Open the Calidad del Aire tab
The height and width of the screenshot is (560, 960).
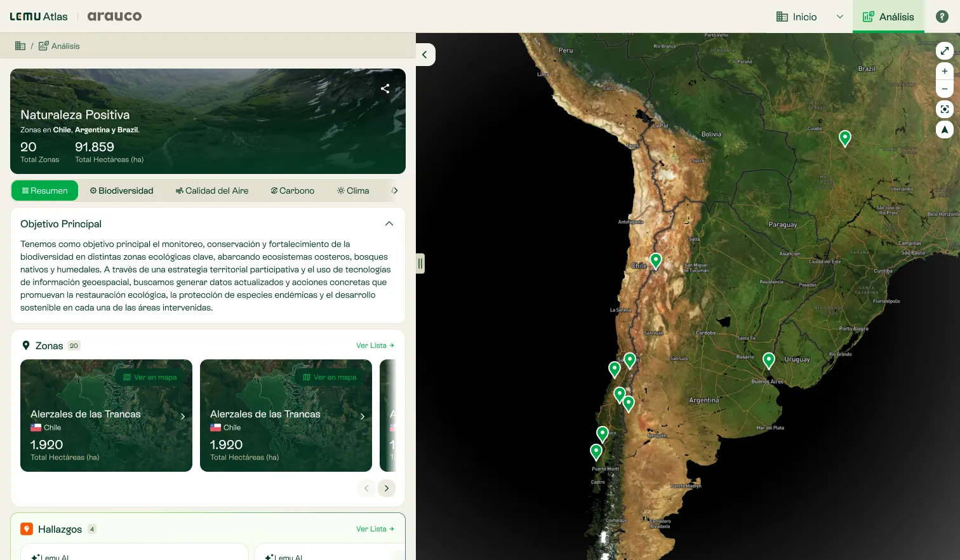coord(212,190)
